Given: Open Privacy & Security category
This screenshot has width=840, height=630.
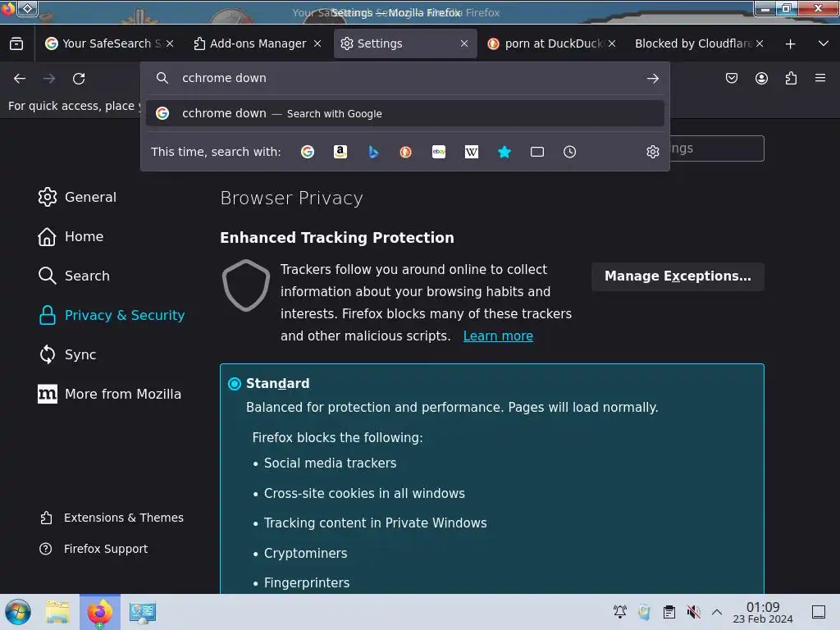Looking at the screenshot, I should (x=112, y=316).
